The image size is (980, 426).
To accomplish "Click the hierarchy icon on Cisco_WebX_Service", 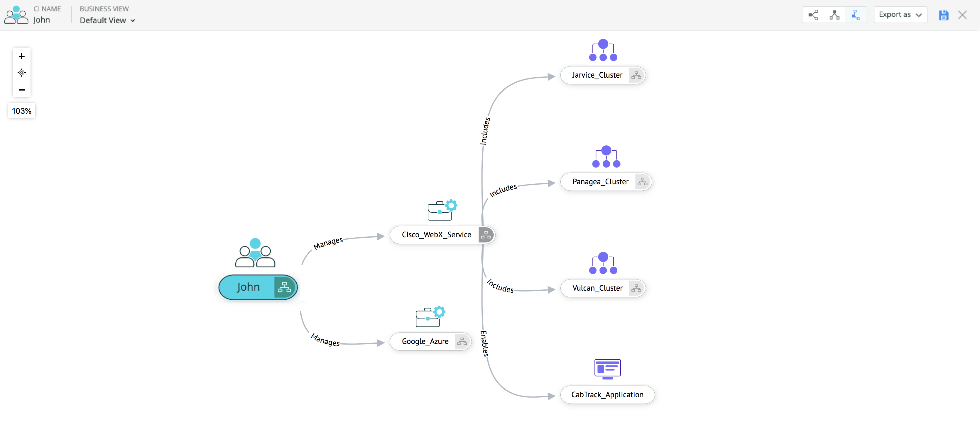I will coord(486,235).
